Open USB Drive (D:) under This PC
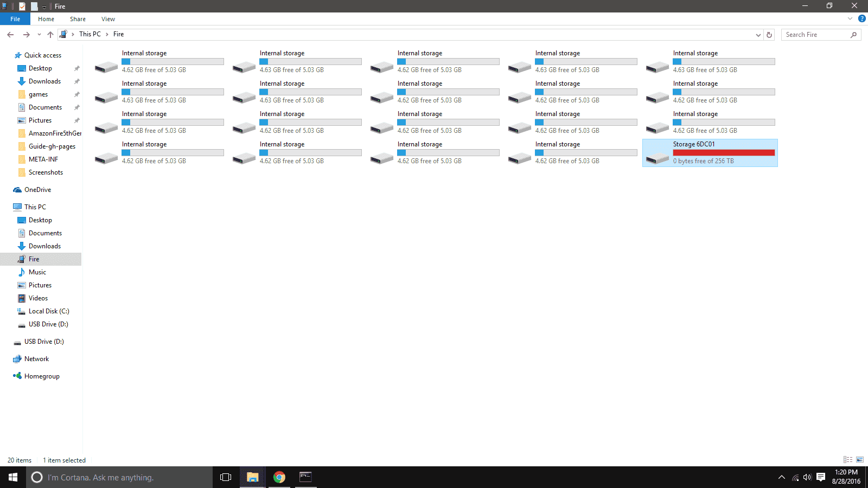Viewport: 868px width, 488px height. 48,324
